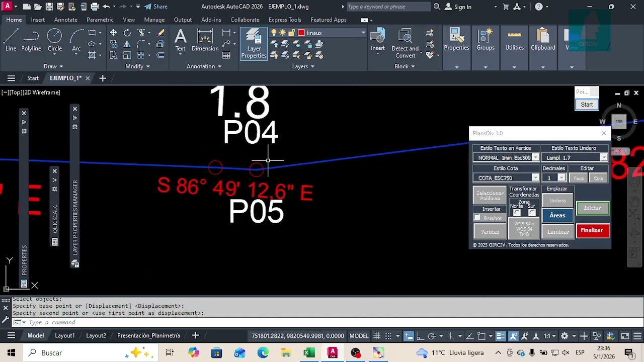644x362 pixels.
Task: Click the red Finalizar button
Action: pyautogui.click(x=592, y=230)
